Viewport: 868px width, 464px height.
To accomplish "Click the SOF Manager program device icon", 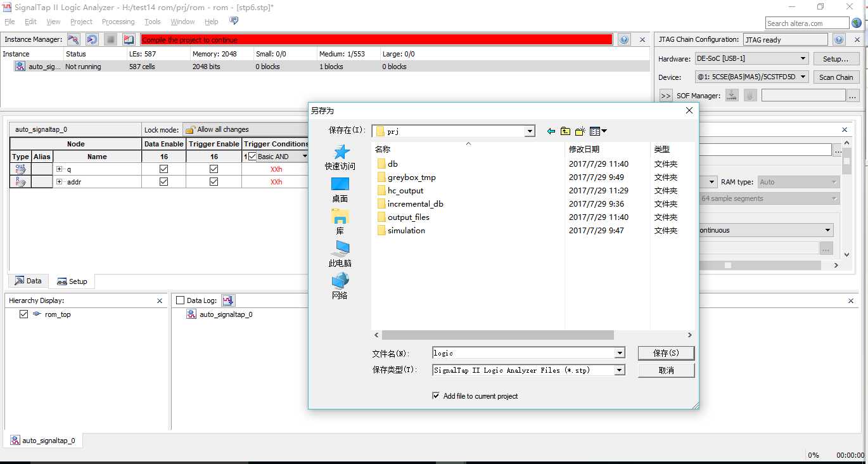I will click(732, 95).
